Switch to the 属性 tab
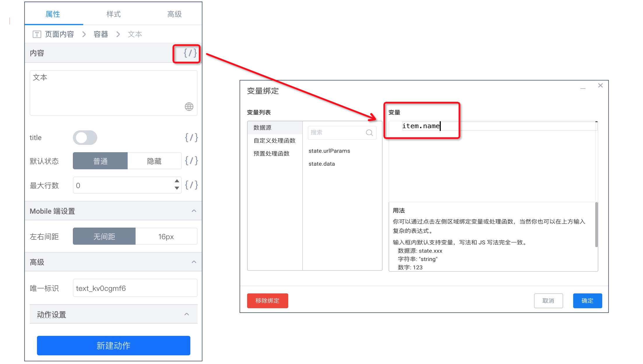The height and width of the screenshot is (364, 643). (53, 14)
